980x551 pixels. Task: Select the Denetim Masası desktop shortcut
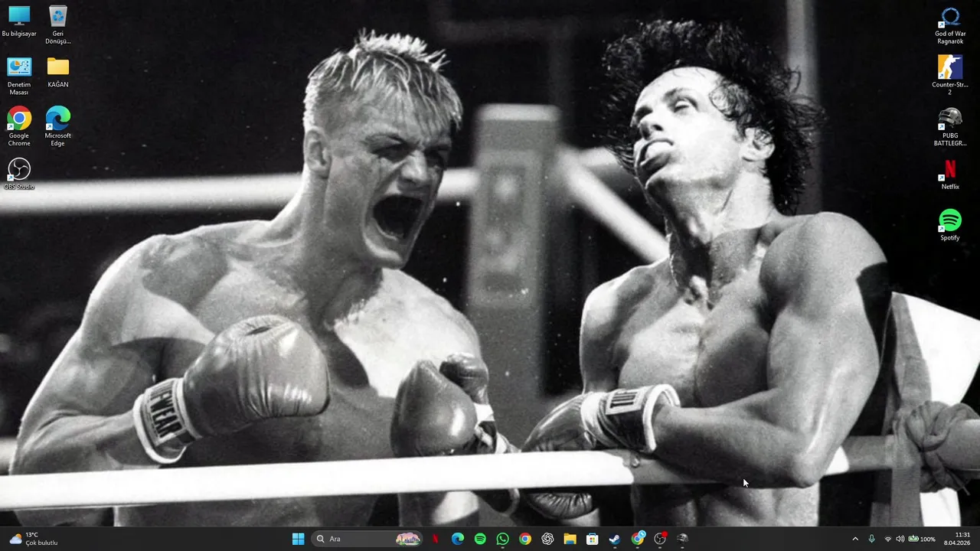pos(19,77)
